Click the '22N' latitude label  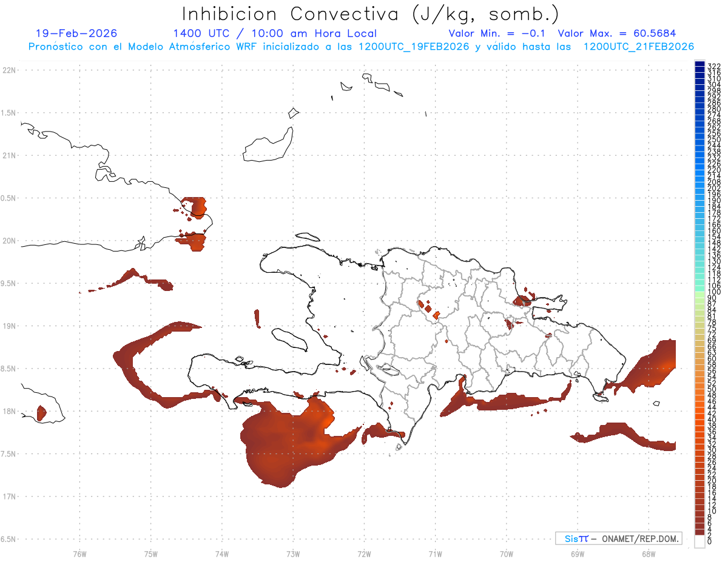(x=8, y=70)
